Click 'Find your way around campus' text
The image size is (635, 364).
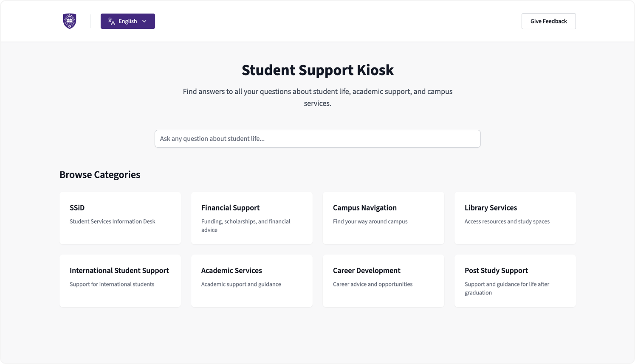click(x=370, y=221)
